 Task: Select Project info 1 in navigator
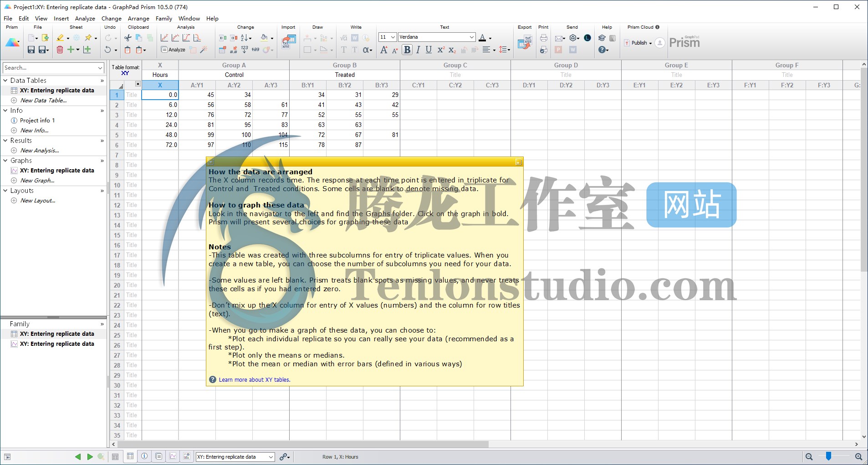pyautogui.click(x=37, y=121)
